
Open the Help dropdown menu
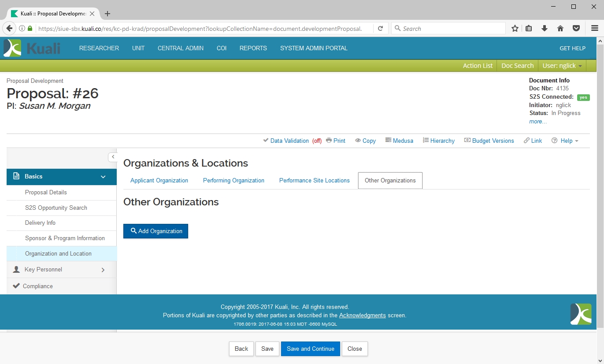tap(565, 141)
